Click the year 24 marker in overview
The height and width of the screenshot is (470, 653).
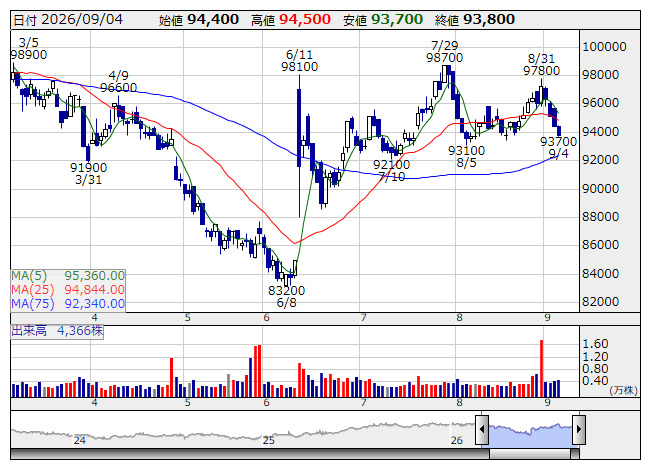point(80,440)
